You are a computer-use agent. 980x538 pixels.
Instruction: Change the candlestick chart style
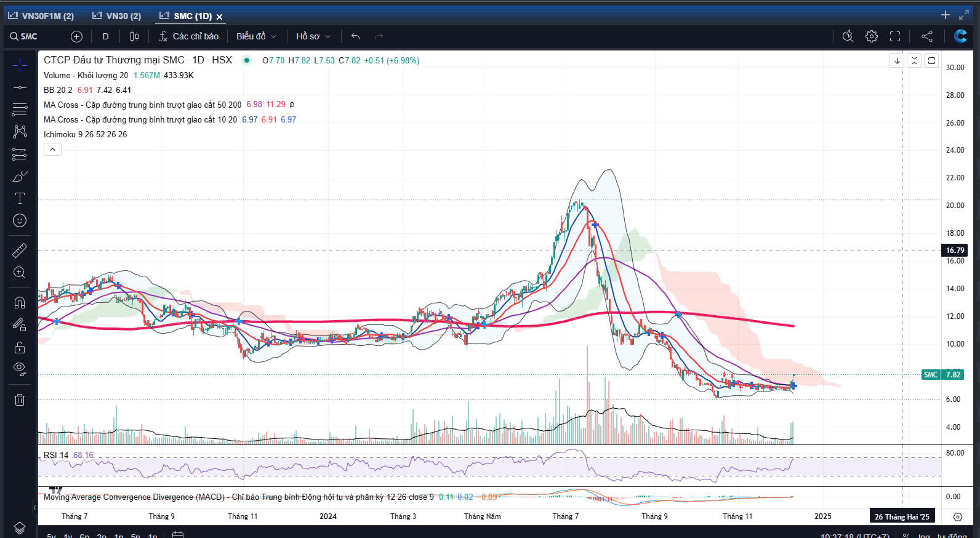point(134,36)
